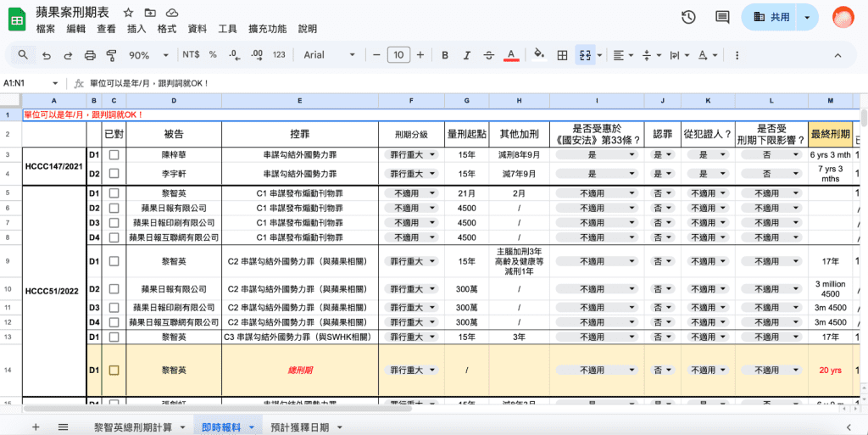Screen dimensions: 868x435
Task: Open the fill color picker
Action: (x=537, y=55)
